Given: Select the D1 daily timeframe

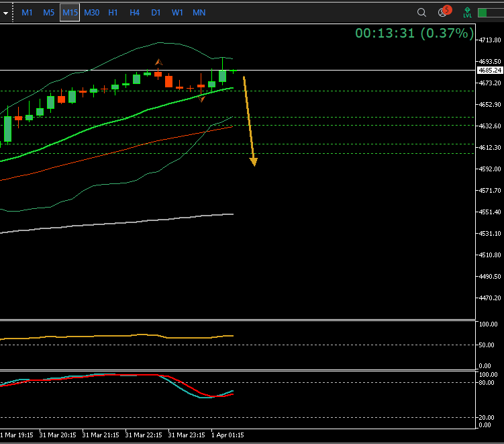Looking at the screenshot, I should click(x=156, y=13).
